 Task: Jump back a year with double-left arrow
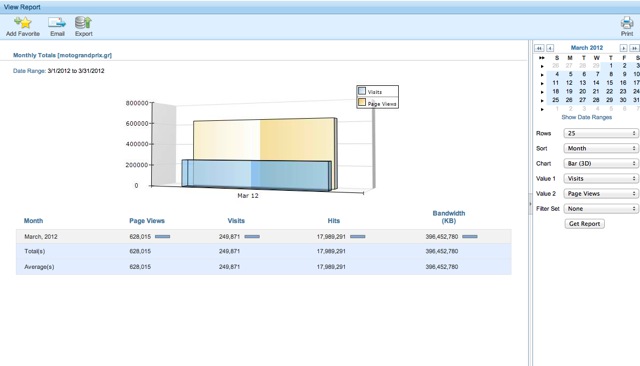coord(539,48)
